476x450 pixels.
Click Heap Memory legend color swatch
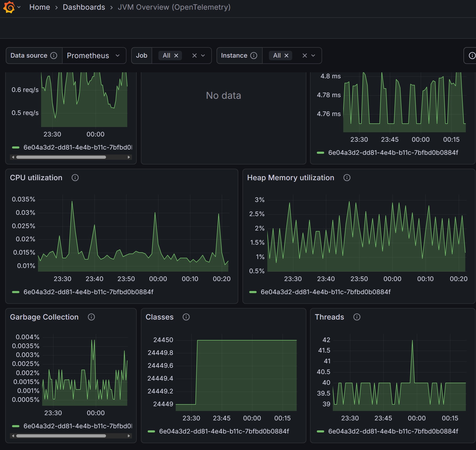(253, 292)
